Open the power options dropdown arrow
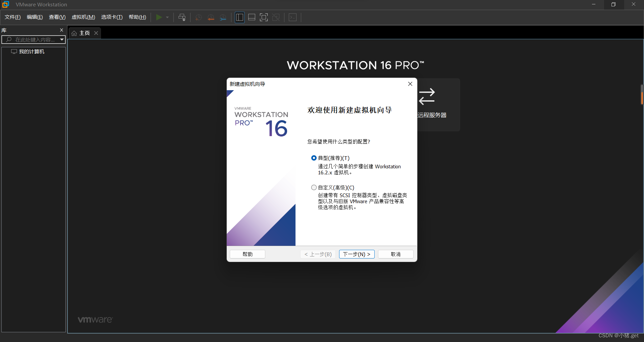The image size is (644, 342). point(167,17)
